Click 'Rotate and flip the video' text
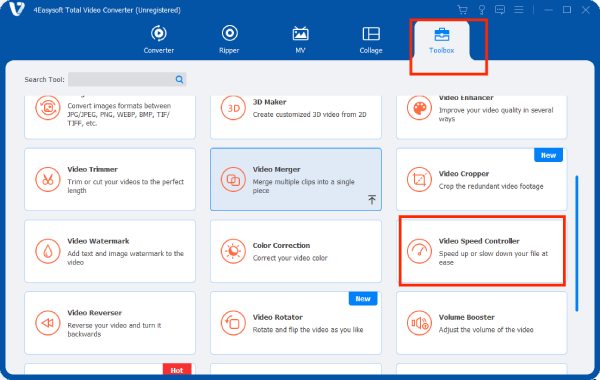The image size is (600, 380). pyautogui.click(x=308, y=329)
